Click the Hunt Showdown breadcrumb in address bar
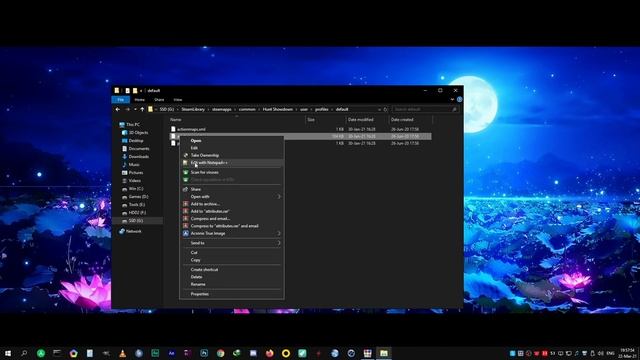The image size is (640, 360). 278,109
